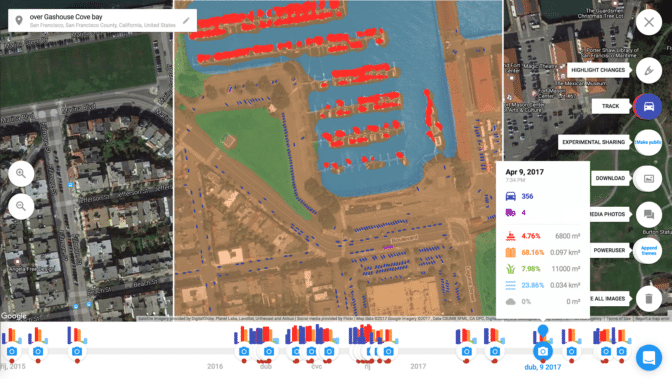Click the zoom in magnifier button

point(21,174)
